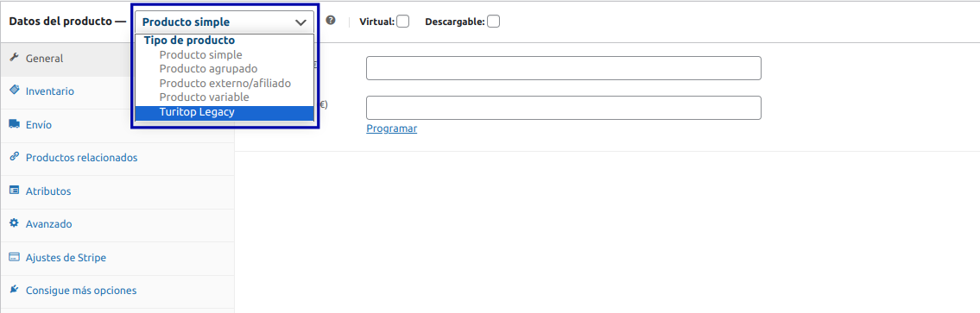Click the Programar link
The height and width of the screenshot is (313, 980).
pyautogui.click(x=392, y=128)
